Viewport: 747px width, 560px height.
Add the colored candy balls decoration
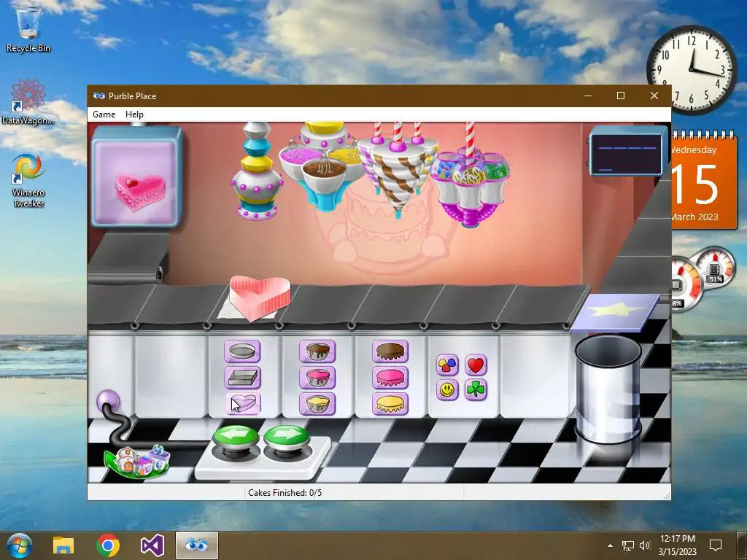click(447, 365)
